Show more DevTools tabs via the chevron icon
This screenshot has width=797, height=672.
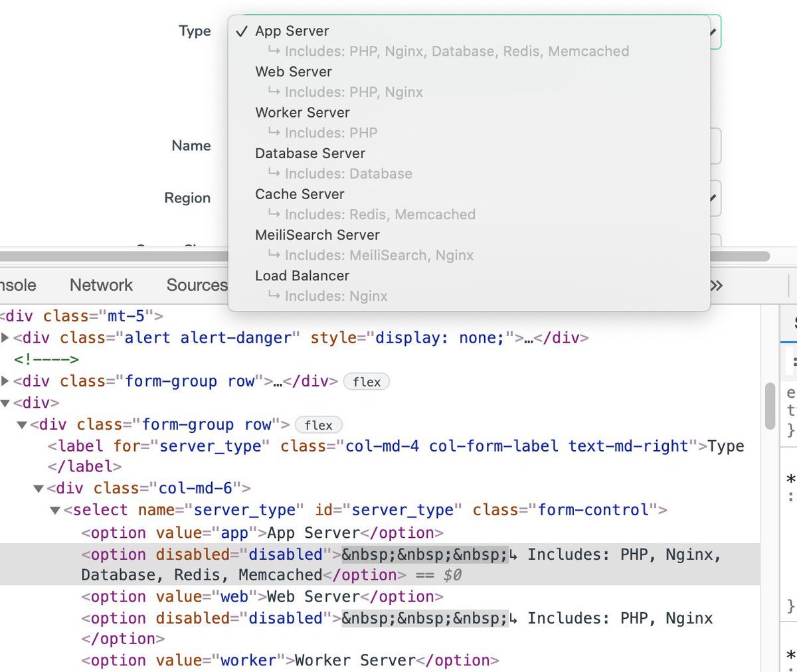click(716, 286)
